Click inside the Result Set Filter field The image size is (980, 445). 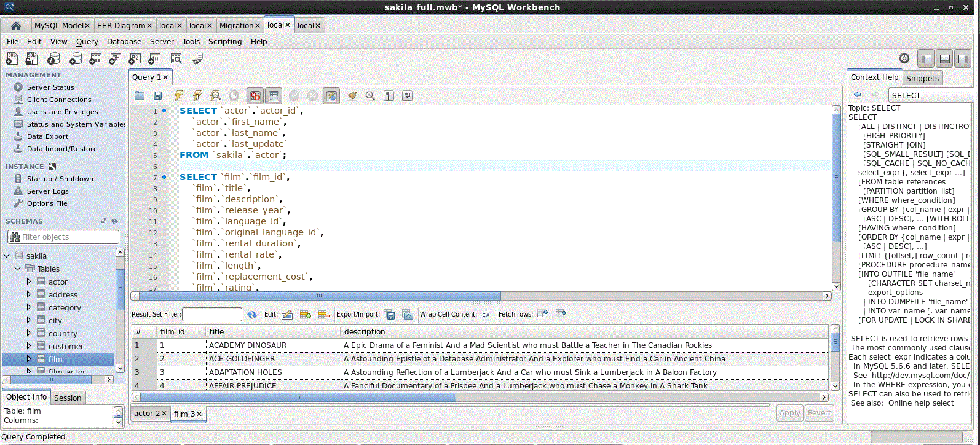coord(211,315)
